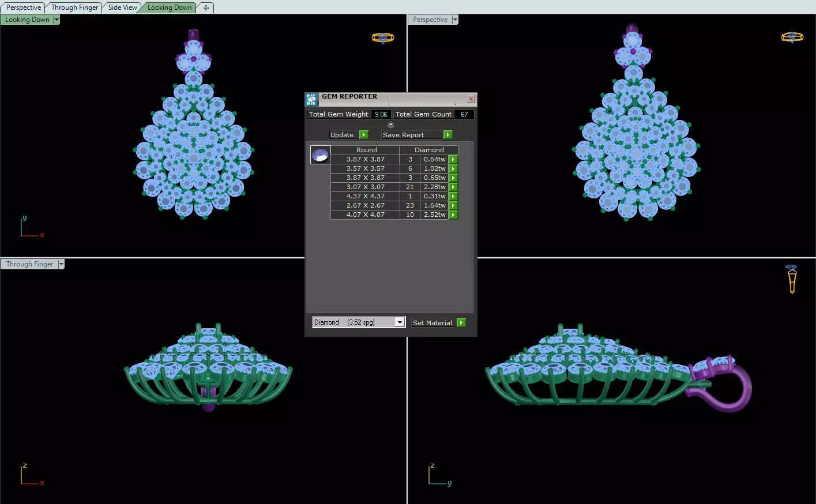Switch to the Looking Down tab
816x504 pixels.
click(x=170, y=7)
